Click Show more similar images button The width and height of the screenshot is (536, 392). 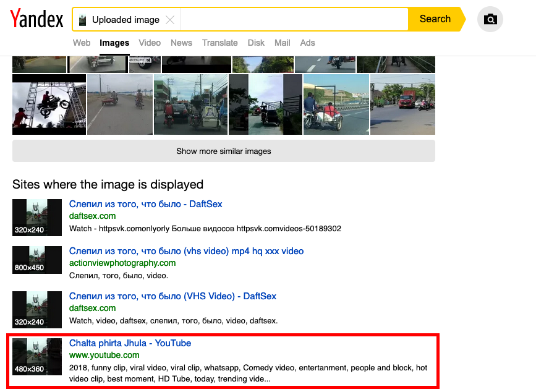(x=224, y=151)
